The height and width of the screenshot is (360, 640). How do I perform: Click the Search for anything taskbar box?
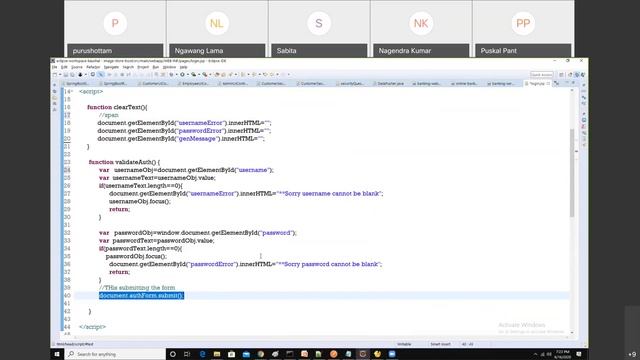114,354
